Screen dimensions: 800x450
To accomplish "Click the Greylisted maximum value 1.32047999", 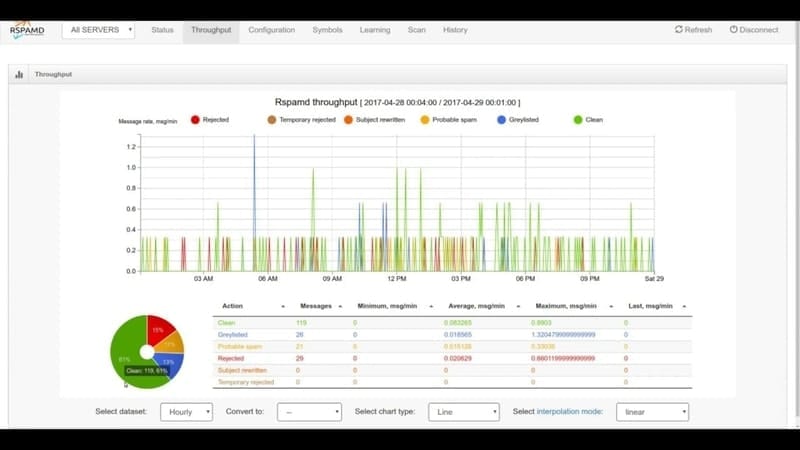I will [x=563, y=335].
